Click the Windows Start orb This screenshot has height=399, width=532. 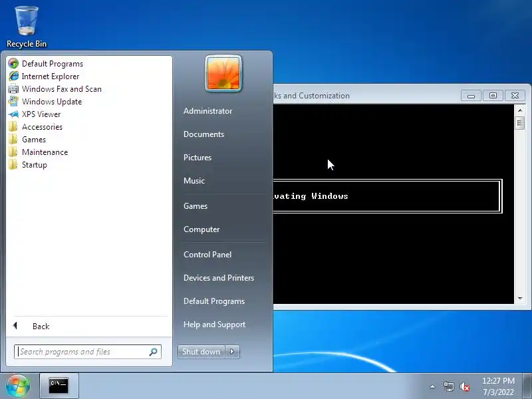tap(18, 386)
